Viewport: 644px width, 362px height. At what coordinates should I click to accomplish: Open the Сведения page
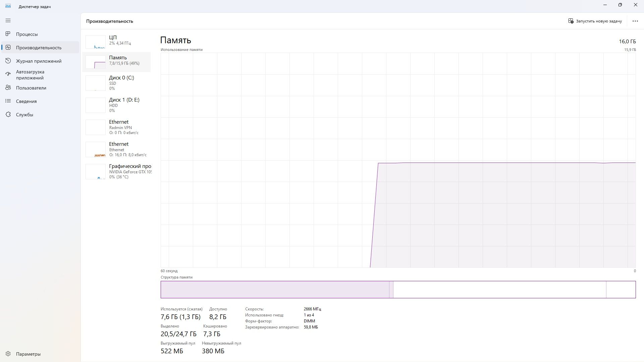tap(40, 101)
